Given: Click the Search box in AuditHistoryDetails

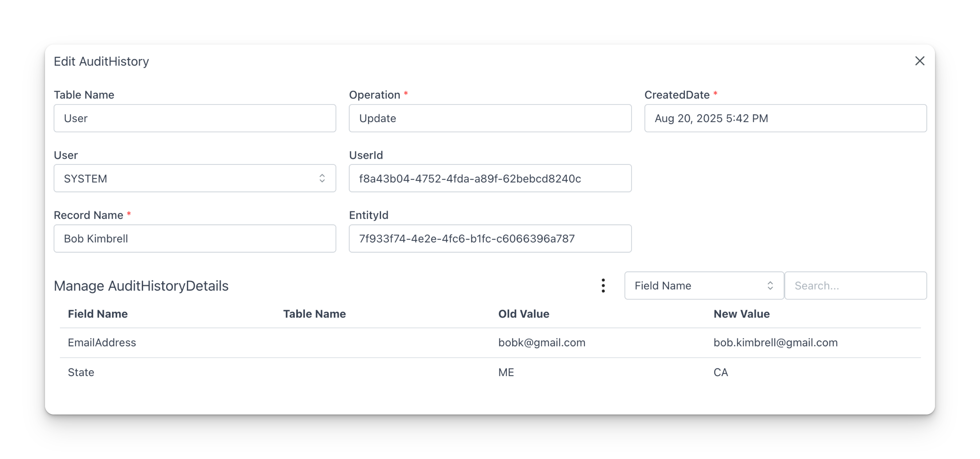Looking at the screenshot, I should click(855, 286).
